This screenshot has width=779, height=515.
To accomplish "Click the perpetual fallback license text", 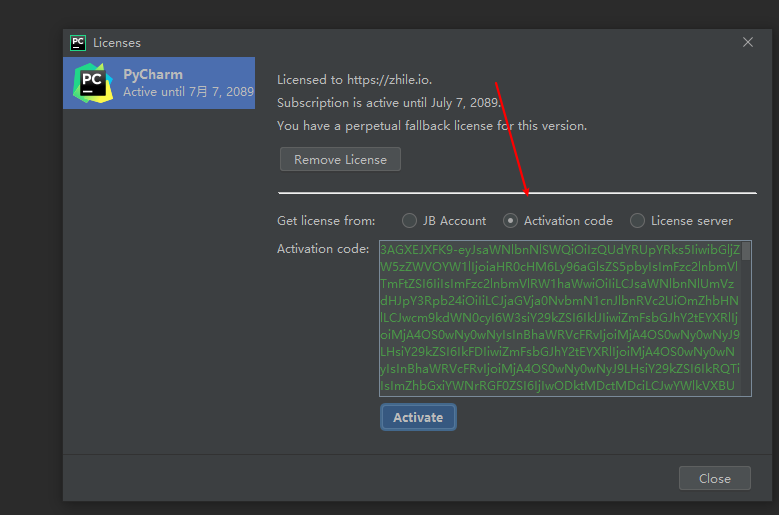I will pos(432,126).
